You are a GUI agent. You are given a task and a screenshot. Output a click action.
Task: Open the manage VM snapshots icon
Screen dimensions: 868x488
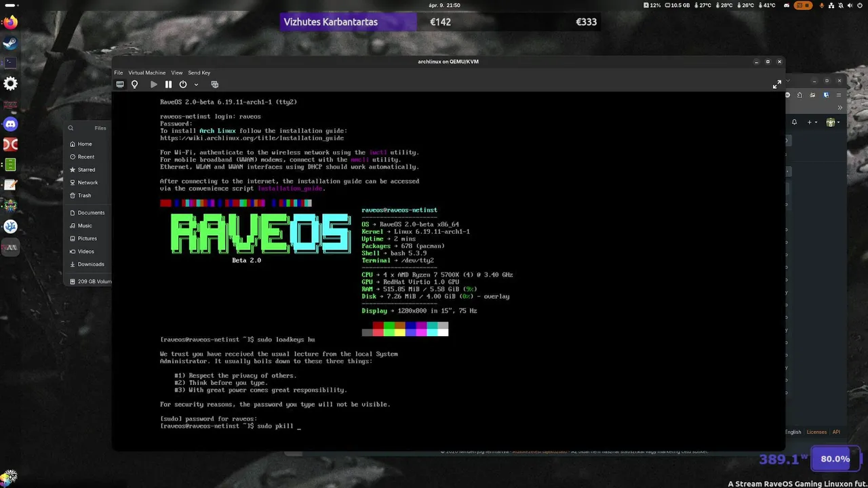pyautogui.click(x=214, y=84)
